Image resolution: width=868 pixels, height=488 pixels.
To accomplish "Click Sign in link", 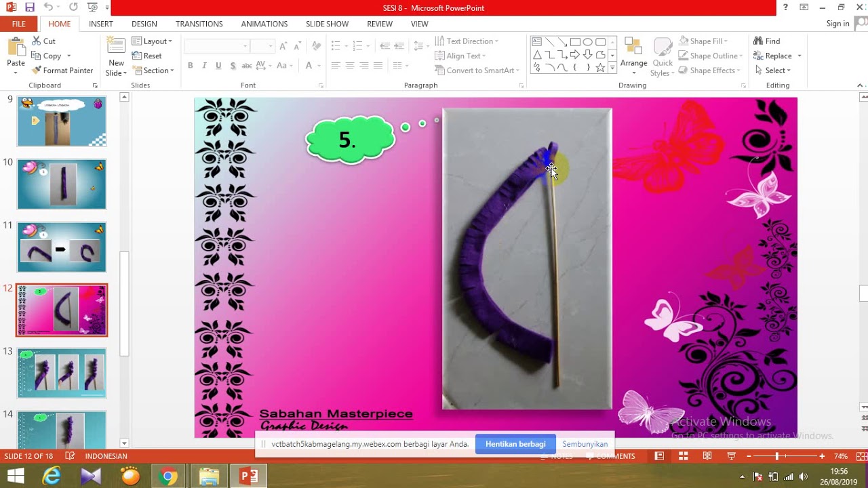I will tap(837, 24).
